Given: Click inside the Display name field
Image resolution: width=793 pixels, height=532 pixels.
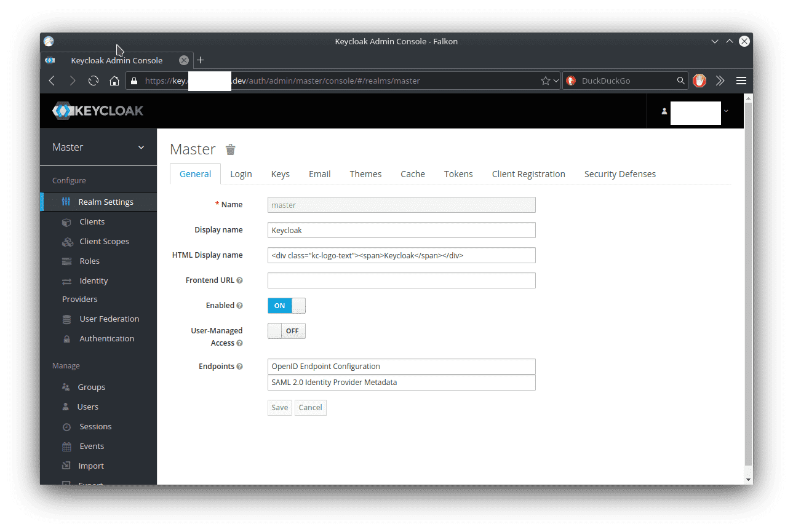Looking at the screenshot, I should tap(401, 229).
